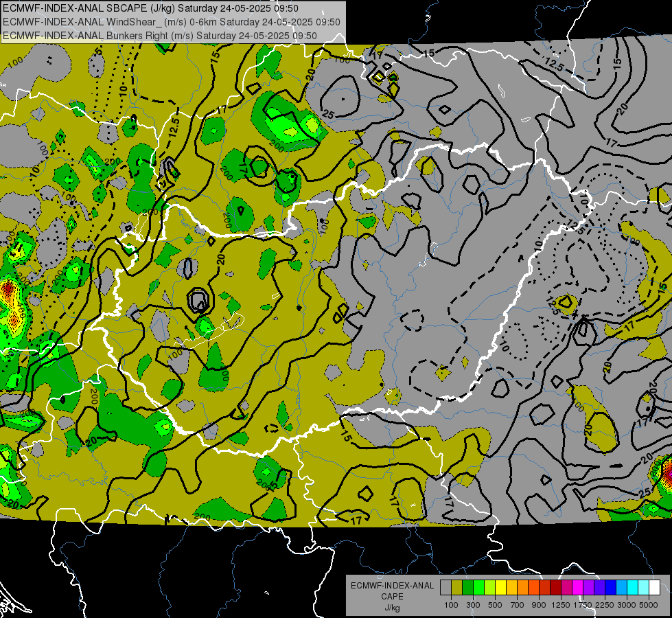
Task: Click the legend title ECMWF-INDEX-ANAL
Action: pos(392,586)
